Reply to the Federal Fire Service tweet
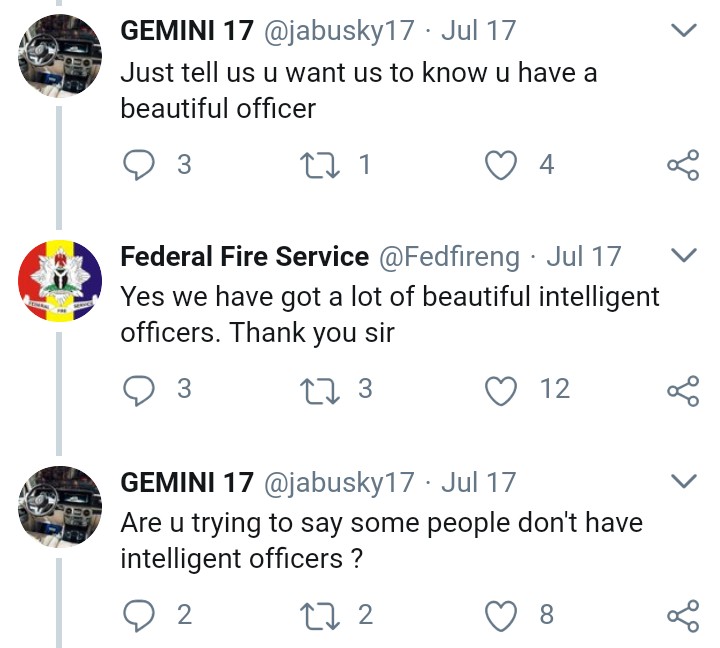The width and height of the screenshot is (720, 648). point(138,389)
